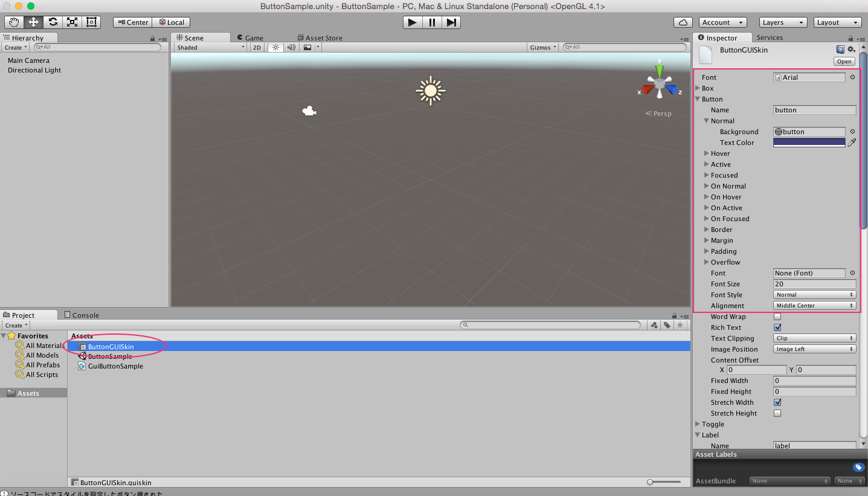Disable the Rich Text checkbox
868x496 pixels.
point(777,327)
